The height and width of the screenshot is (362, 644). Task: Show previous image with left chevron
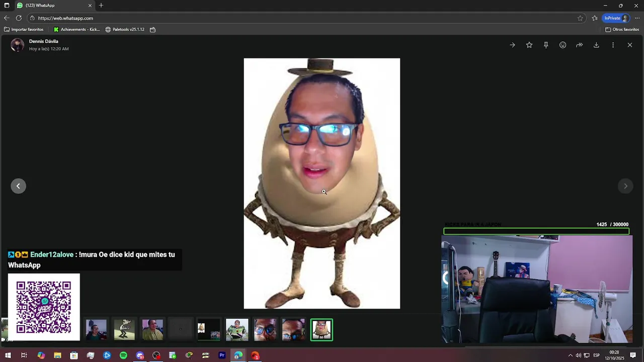18,186
